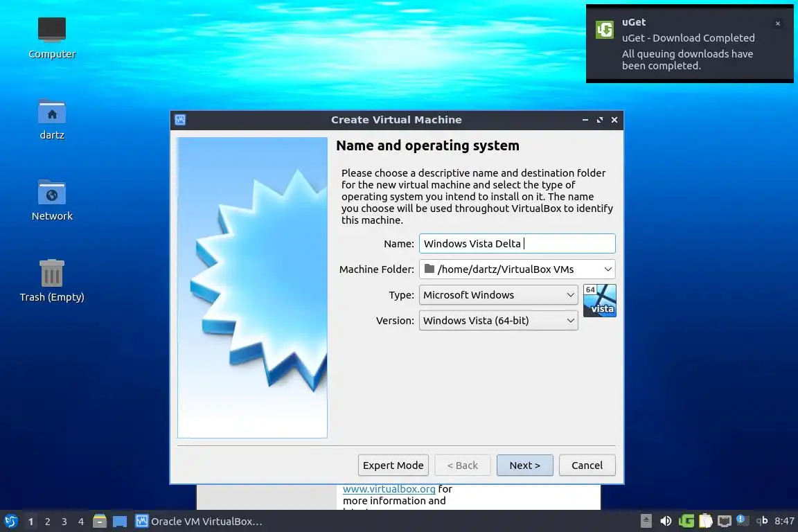This screenshot has width=798, height=532.
Task: Switch to workspace 1 in pager
Action: pyautogui.click(x=31, y=522)
